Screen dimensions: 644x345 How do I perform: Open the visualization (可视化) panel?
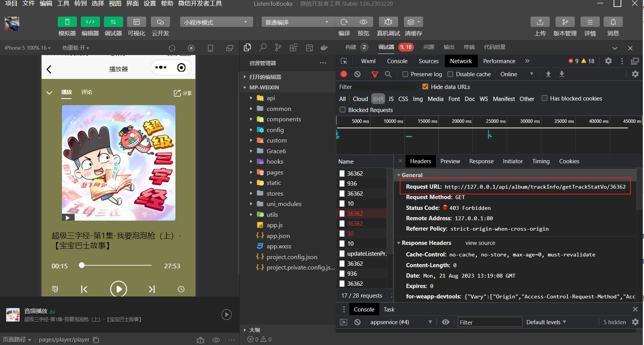(137, 22)
